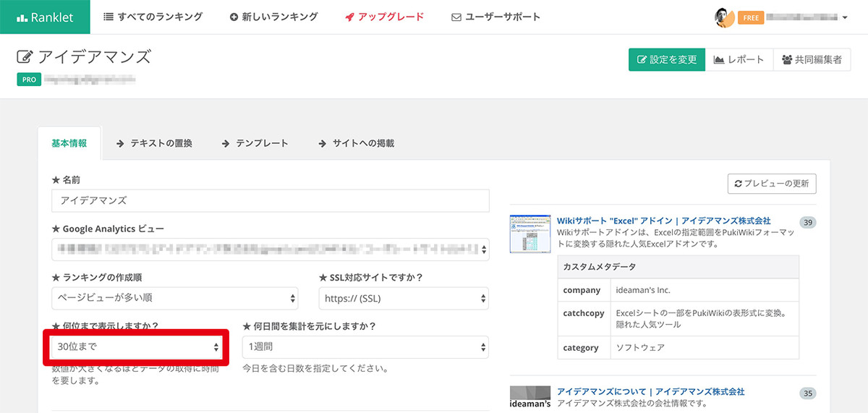Click the PRO badge under title

[27, 79]
